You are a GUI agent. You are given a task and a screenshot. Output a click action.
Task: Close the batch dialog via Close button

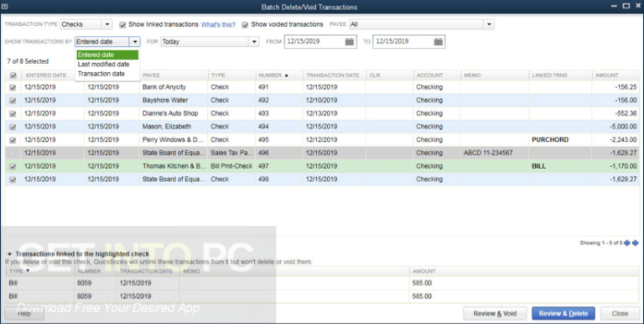(x=620, y=313)
